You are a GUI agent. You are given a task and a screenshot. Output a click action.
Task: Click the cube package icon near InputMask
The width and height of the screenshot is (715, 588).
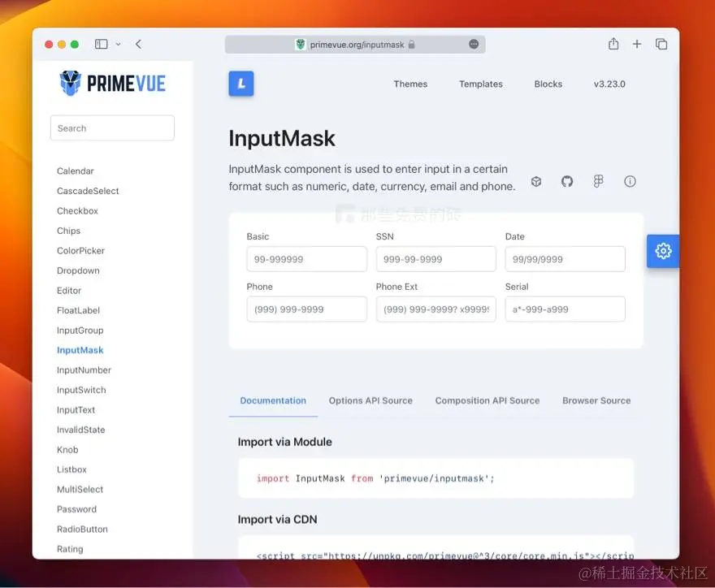click(535, 181)
